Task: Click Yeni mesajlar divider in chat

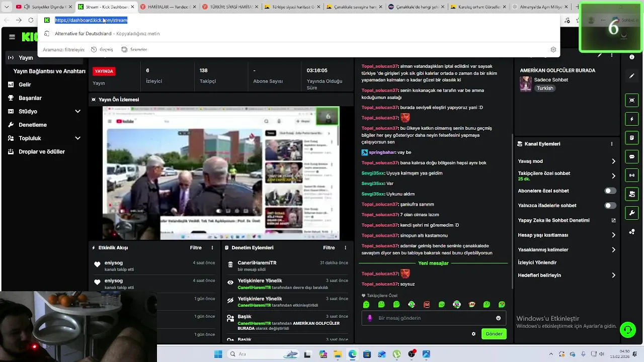Action: point(433,263)
